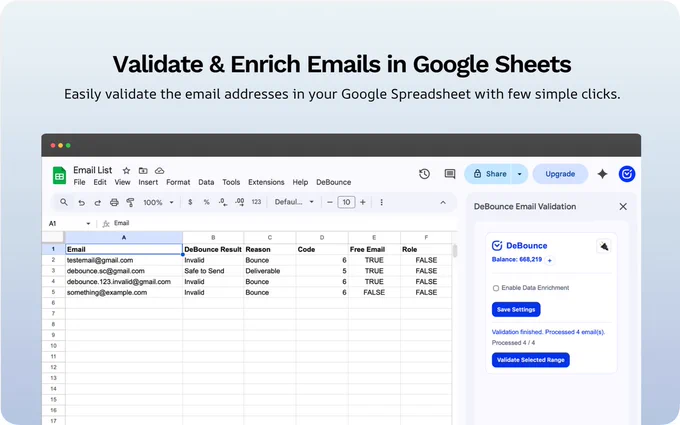Open the zoom 100% dropdown
Viewport: 680px width, 425px height.
tap(158, 203)
